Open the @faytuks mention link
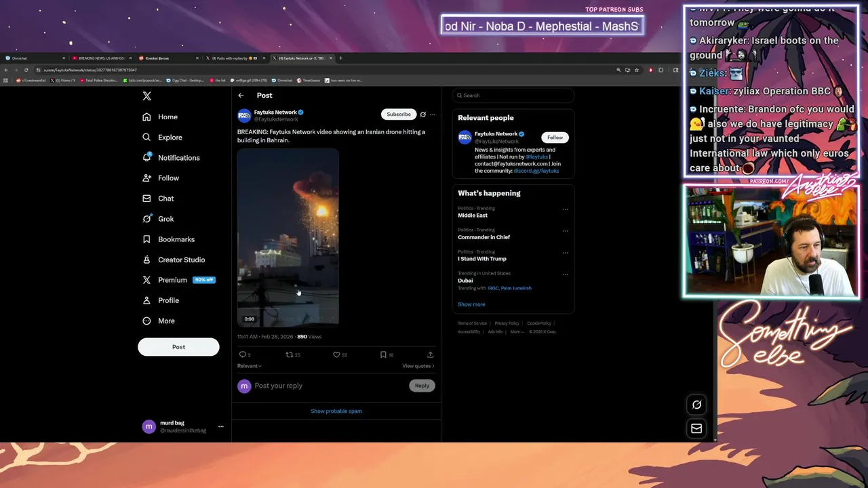The image size is (868, 488). point(536,157)
